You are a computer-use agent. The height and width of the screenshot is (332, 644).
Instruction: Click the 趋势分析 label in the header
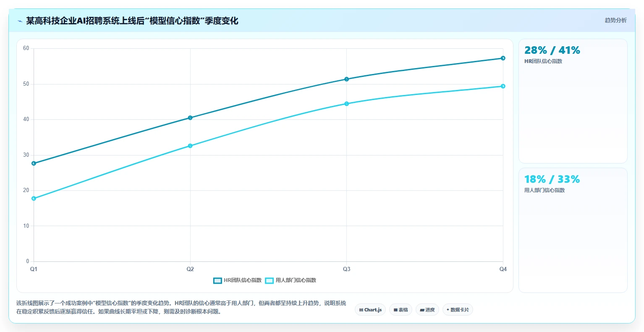pos(615,20)
